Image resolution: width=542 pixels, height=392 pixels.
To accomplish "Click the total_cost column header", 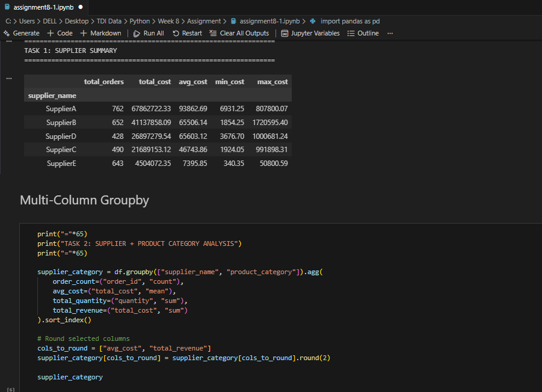I will (x=155, y=82).
